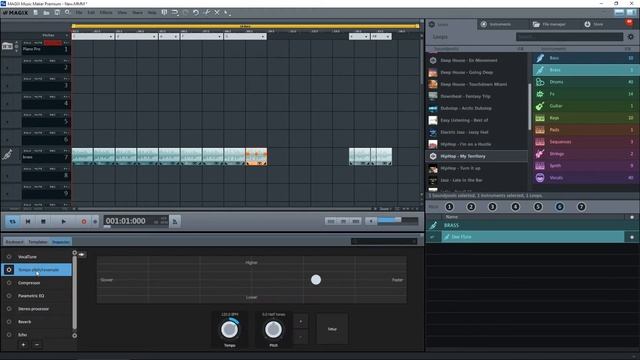
Task: Select the Bass instrument category
Action: tap(586, 58)
